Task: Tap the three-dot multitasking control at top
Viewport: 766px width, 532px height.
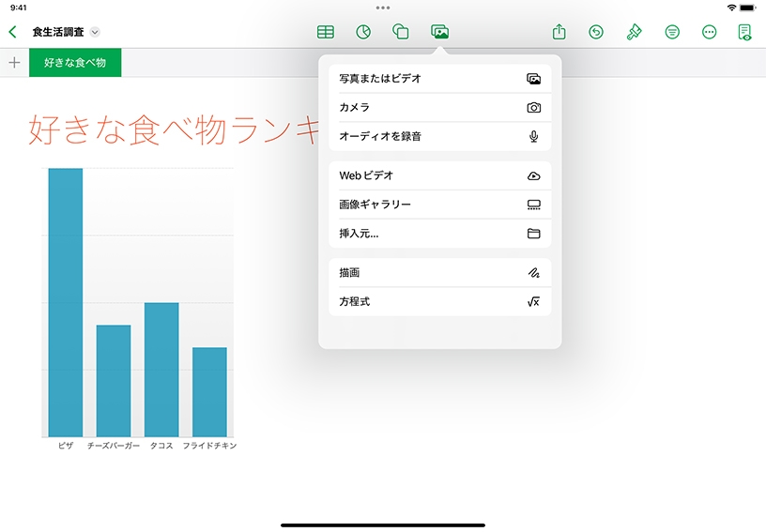Action: (x=383, y=8)
